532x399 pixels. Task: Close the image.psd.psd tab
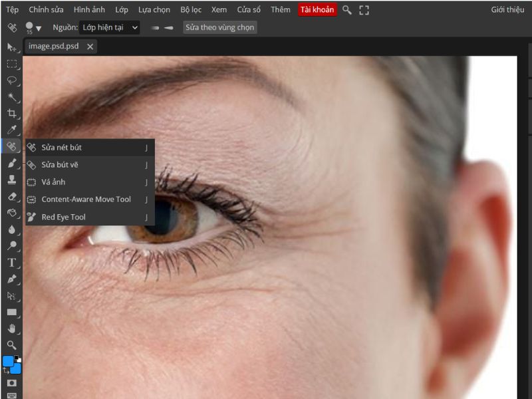click(90, 47)
